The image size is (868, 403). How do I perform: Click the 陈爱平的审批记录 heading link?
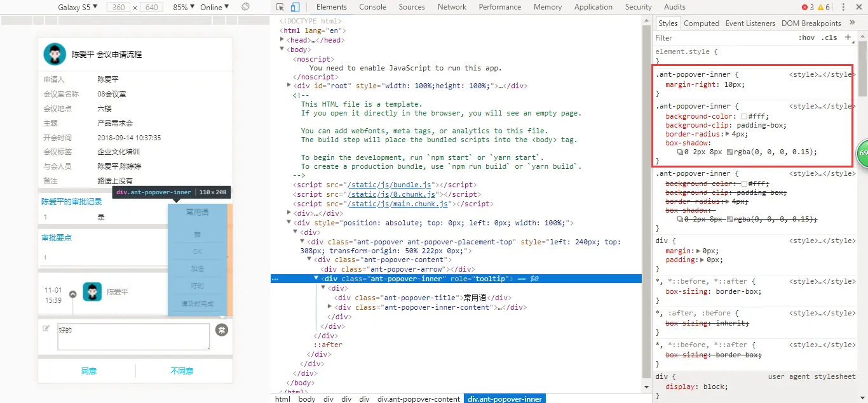(72, 201)
